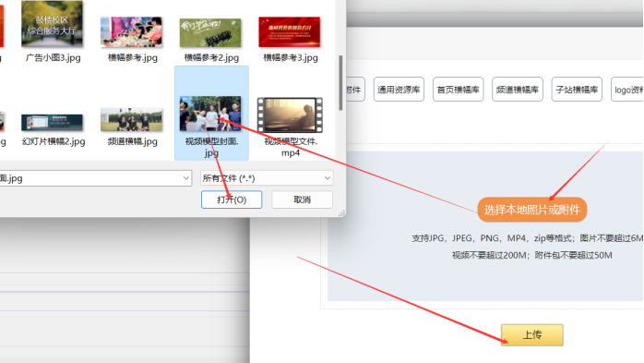Select the 横幅参考2.jpg file icon
Viewport: 644px width, 363px height.
[x=210, y=32]
